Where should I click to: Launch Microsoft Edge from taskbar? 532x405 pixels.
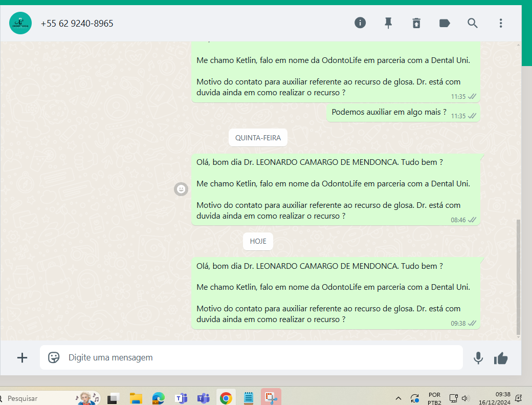tap(158, 398)
